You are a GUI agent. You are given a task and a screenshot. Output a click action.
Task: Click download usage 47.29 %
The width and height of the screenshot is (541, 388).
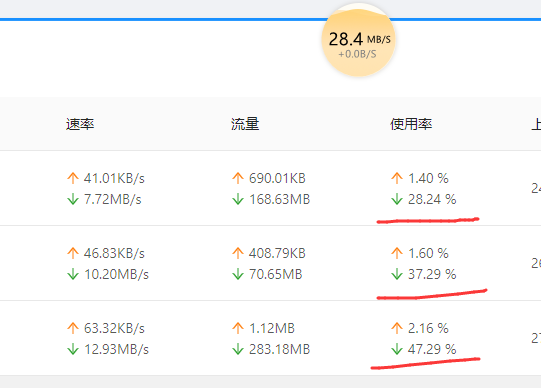click(432, 349)
